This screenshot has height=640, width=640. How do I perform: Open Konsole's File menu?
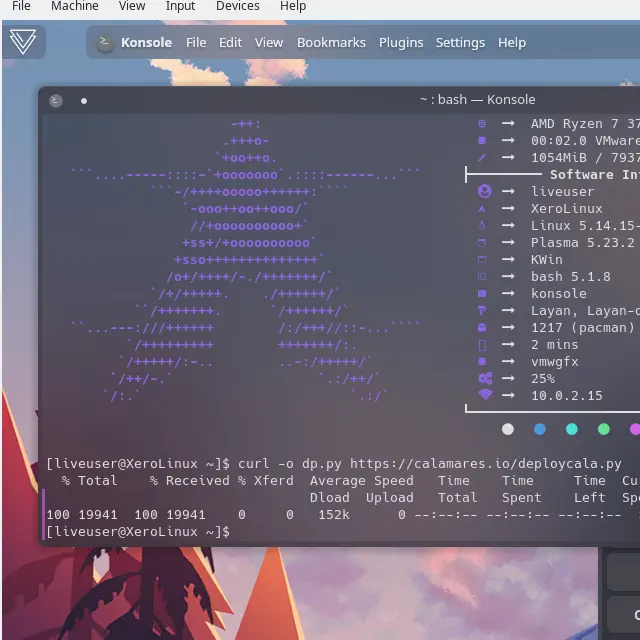[196, 42]
